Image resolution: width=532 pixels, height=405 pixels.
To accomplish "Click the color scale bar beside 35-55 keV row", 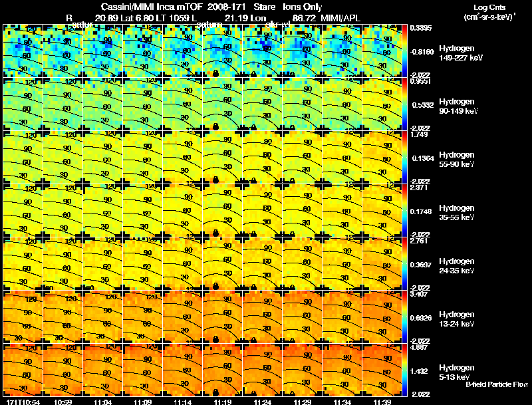I will pyautogui.click(x=404, y=211).
